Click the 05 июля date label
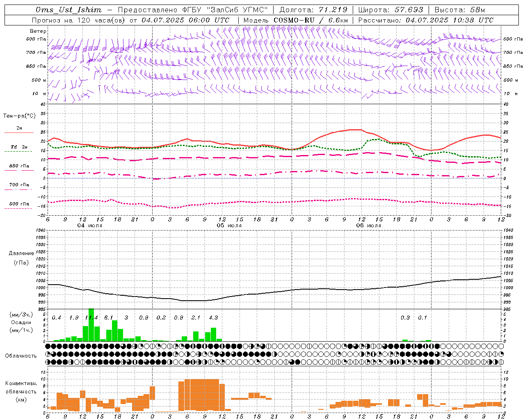The width and height of the screenshot is (525, 420). click(229, 226)
